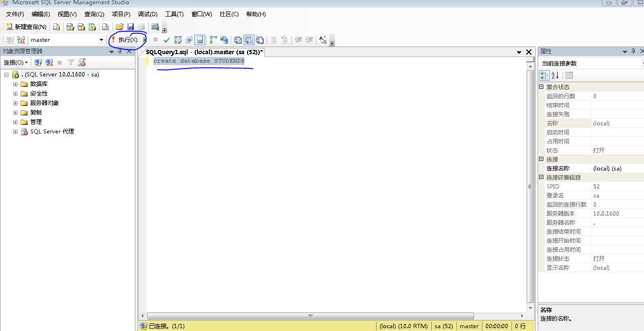Click the 执行(X) execute button
This screenshot has width=644, height=331.
pos(124,40)
